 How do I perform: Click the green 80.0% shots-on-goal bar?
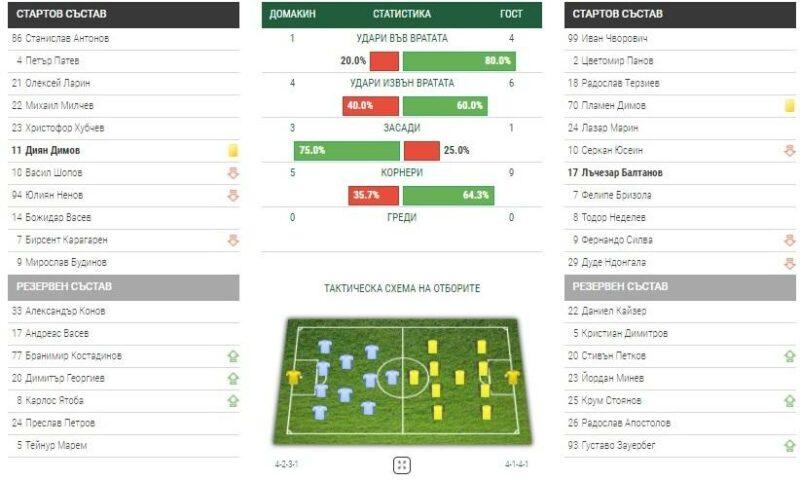pyautogui.click(x=459, y=61)
